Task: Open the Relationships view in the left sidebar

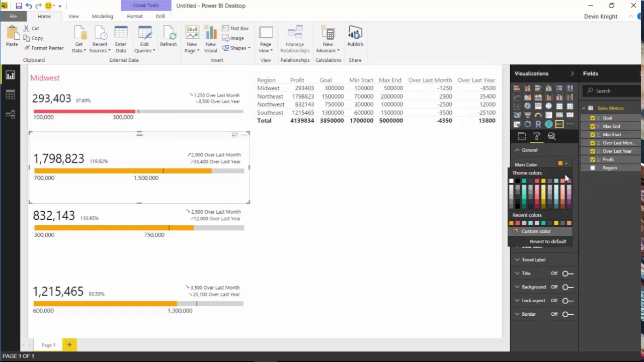Action: tap(10, 115)
